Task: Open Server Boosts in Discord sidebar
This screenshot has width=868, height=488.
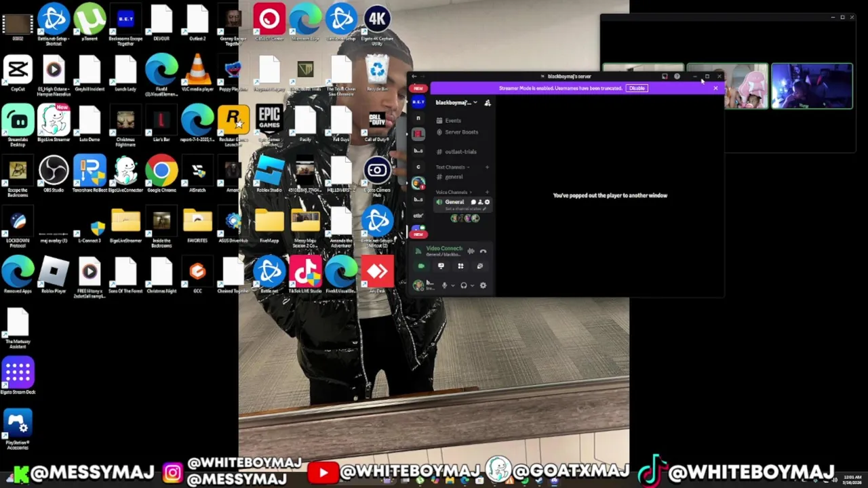Action: click(x=458, y=132)
